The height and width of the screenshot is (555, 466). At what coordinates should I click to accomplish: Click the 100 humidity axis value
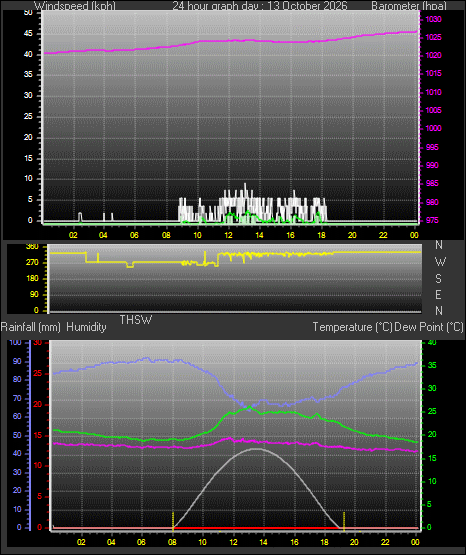[x=16, y=342]
